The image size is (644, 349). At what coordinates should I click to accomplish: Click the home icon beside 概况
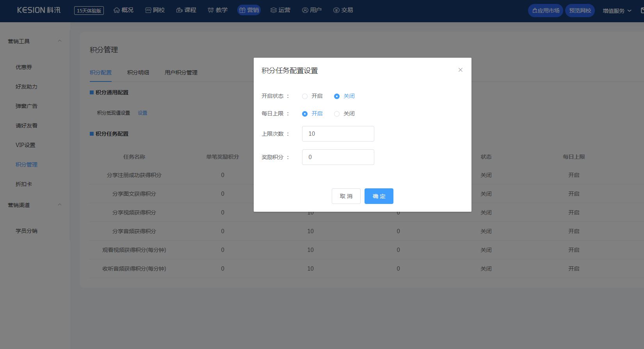pyautogui.click(x=117, y=10)
